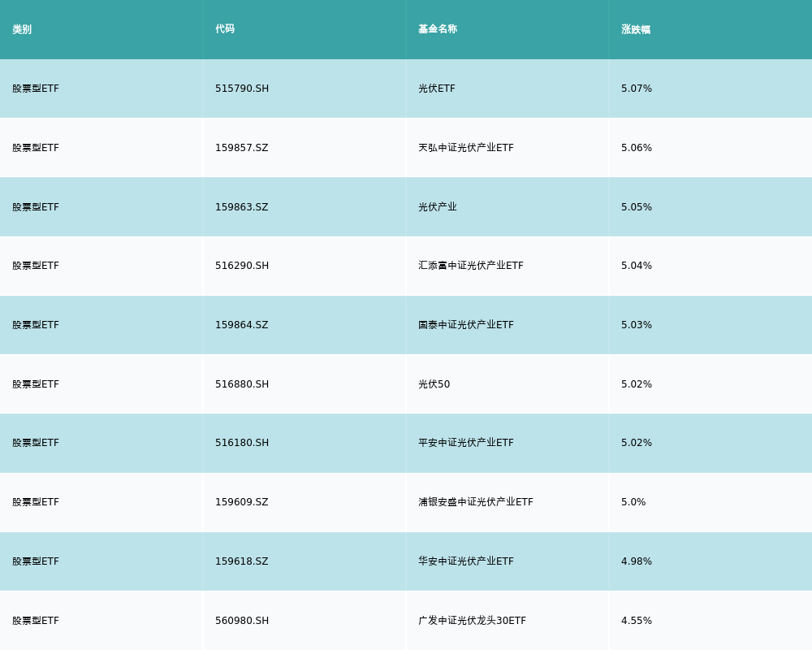Click 天弘中证光伏产业ETF fund name
The image size is (812, 650).
[x=466, y=148]
